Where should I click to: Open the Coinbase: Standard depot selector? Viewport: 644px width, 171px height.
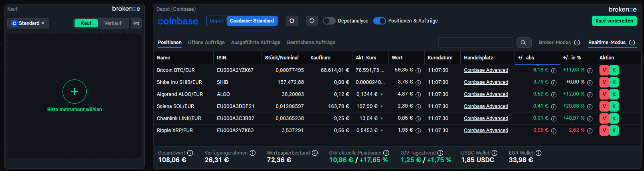pyautogui.click(x=252, y=21)
